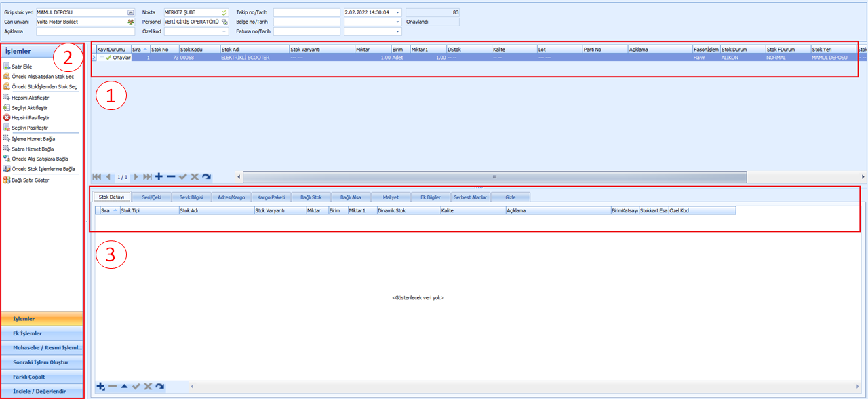Open İncele / Değerlendir group
868x399 pixels.
tap(43, 391)
